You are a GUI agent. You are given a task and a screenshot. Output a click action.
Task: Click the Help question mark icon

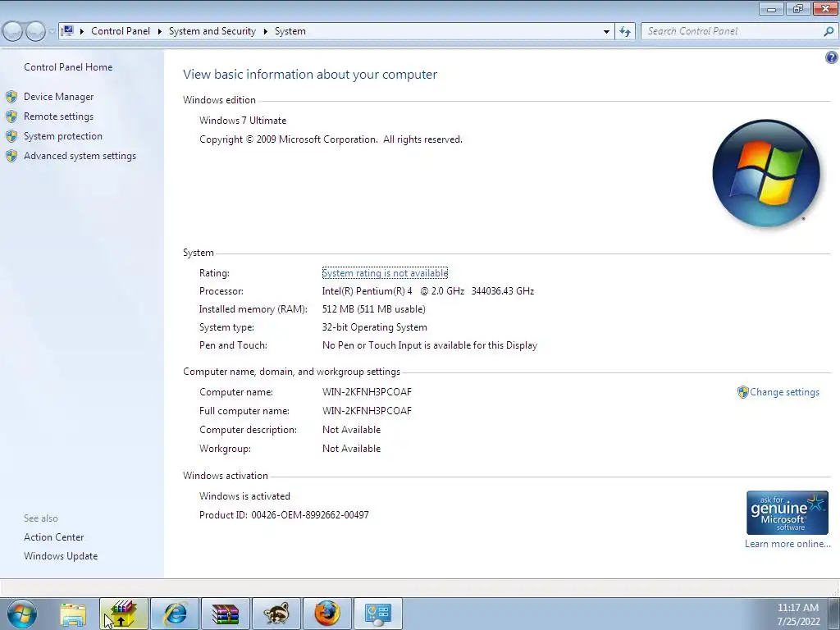tap(832, 57)
